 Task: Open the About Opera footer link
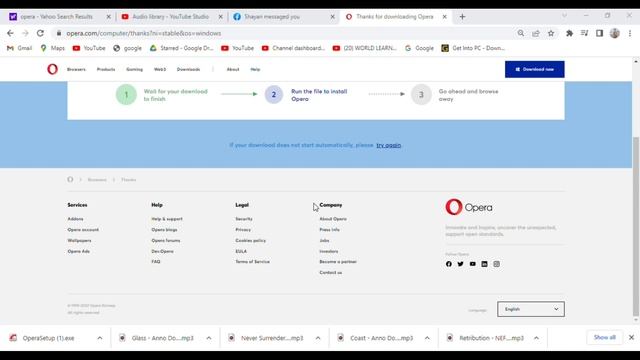coord(333,219)
